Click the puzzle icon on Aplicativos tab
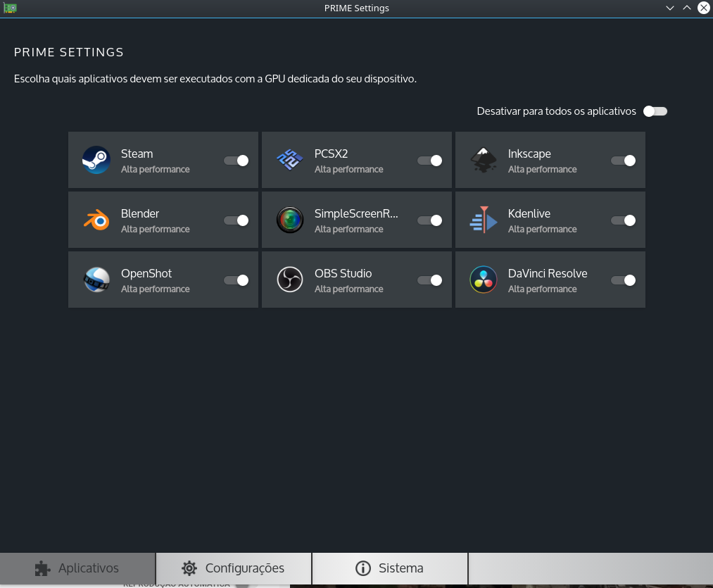This screenshot has width=713, height=588. [43, 568]
